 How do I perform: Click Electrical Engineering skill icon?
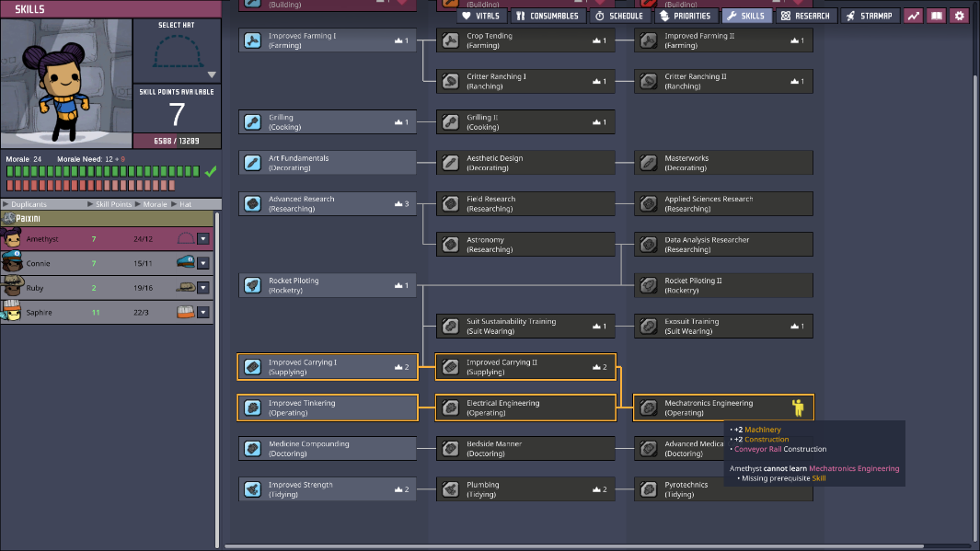point(451,408)
